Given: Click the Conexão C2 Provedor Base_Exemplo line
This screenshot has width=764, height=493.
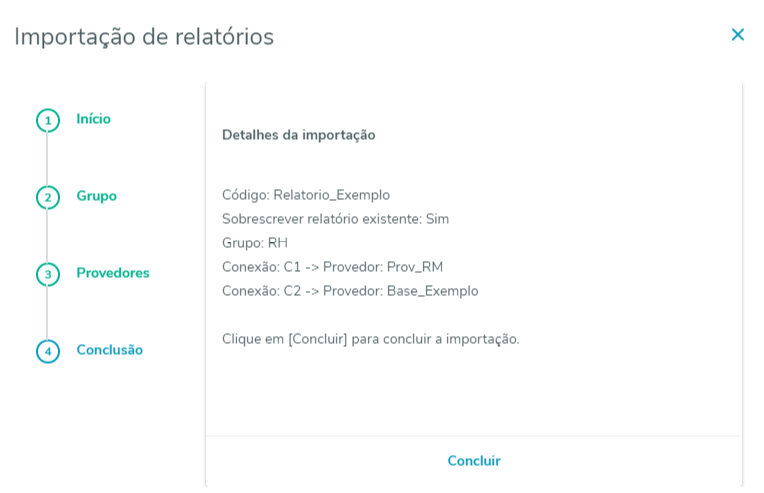Looking at the screenshot, I should 350,291.
